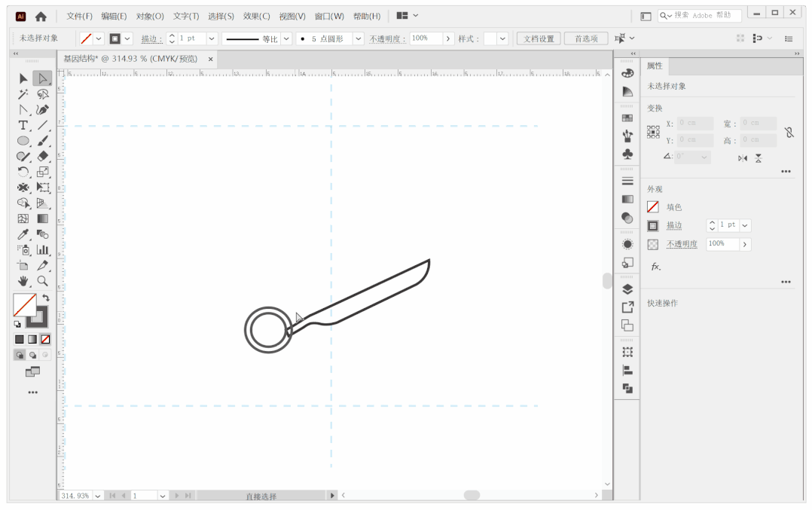812x510 pixels.
Task: Pick the Free Transform tool
Action: point(42,188)
